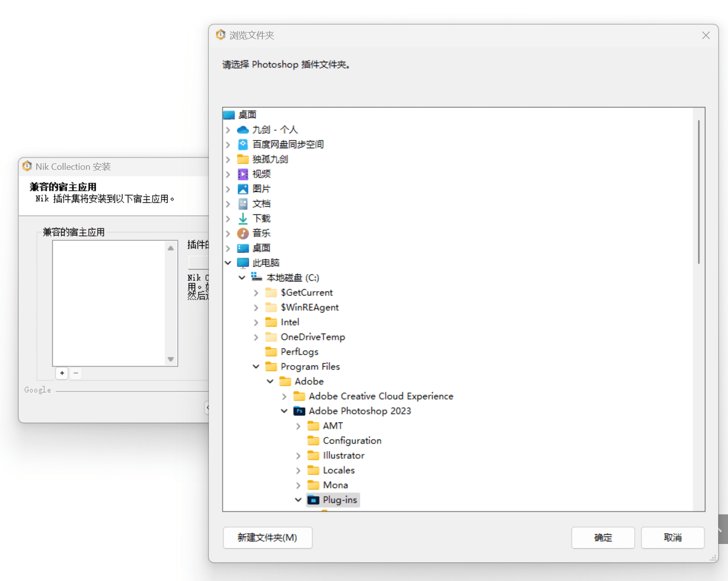This screenshot has height=581, width=728.
Task: Expand the Illustrator folder
Action: [x=298, y=455]
